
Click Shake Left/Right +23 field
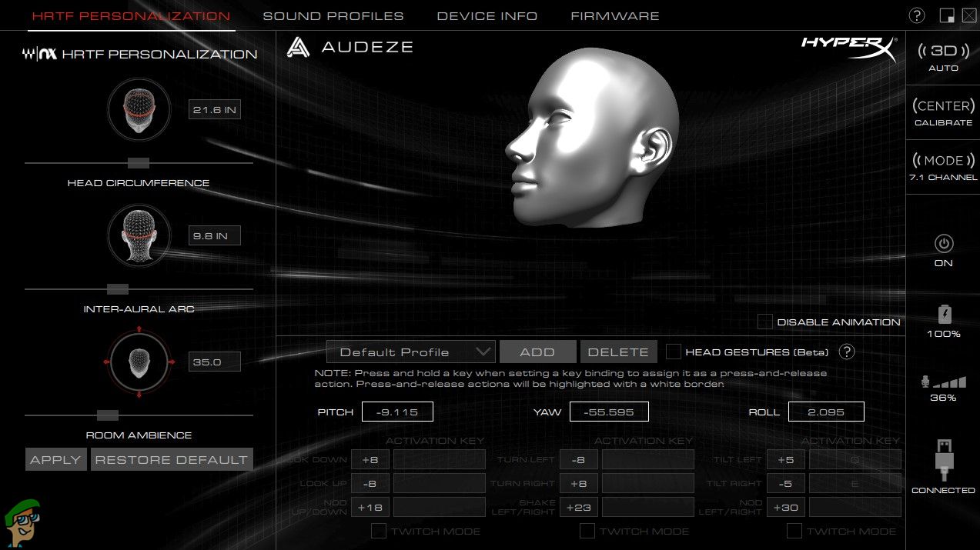[x=579, y=507]
